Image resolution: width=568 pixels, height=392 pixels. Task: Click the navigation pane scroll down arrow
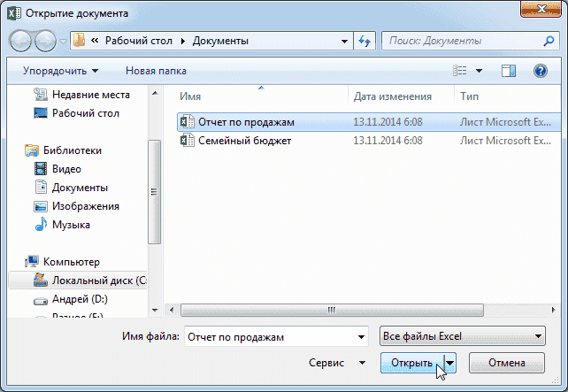155,310
